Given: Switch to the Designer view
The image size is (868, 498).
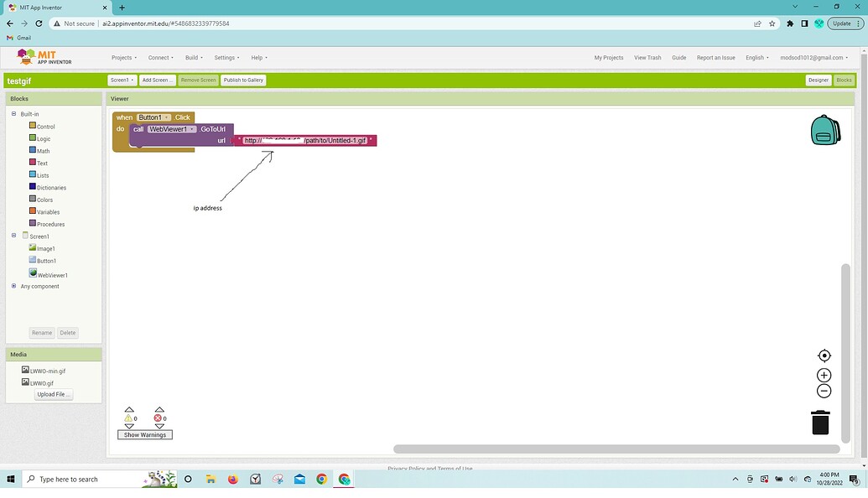Looking at the screenshot, I should pos(818,80).
